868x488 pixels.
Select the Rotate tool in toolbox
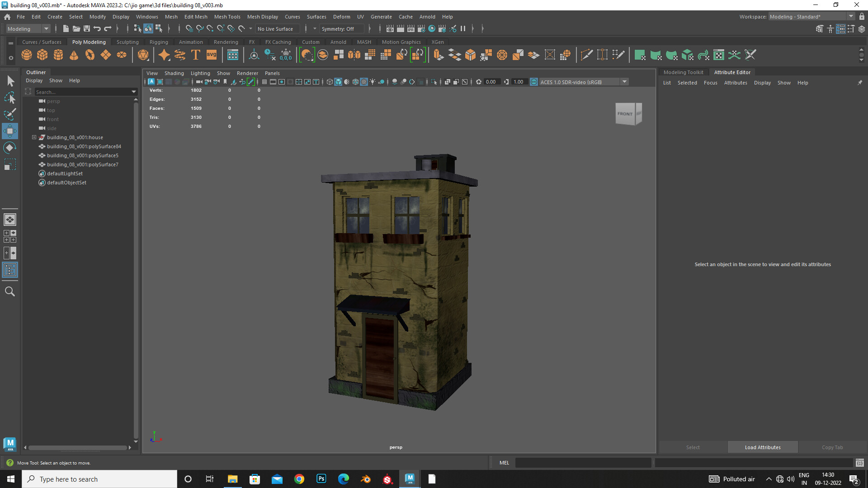click(x=10, y=148)
